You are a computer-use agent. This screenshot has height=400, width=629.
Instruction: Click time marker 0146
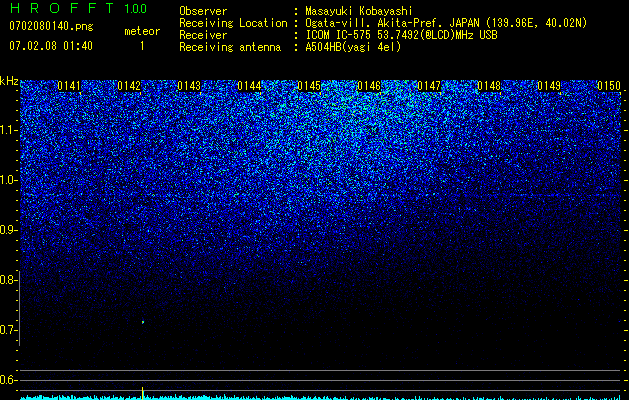click(x=369, y=86)
